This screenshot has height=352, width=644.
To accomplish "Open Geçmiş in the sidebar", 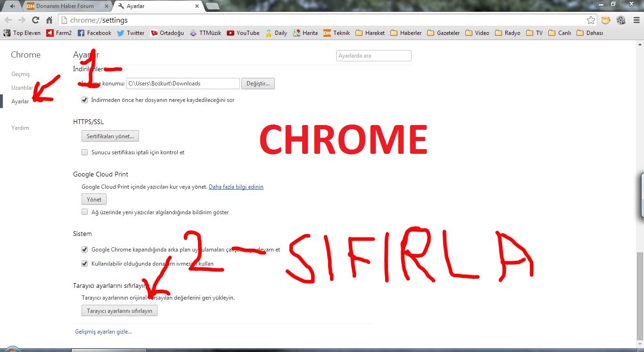I will click(x=20, y=74).
